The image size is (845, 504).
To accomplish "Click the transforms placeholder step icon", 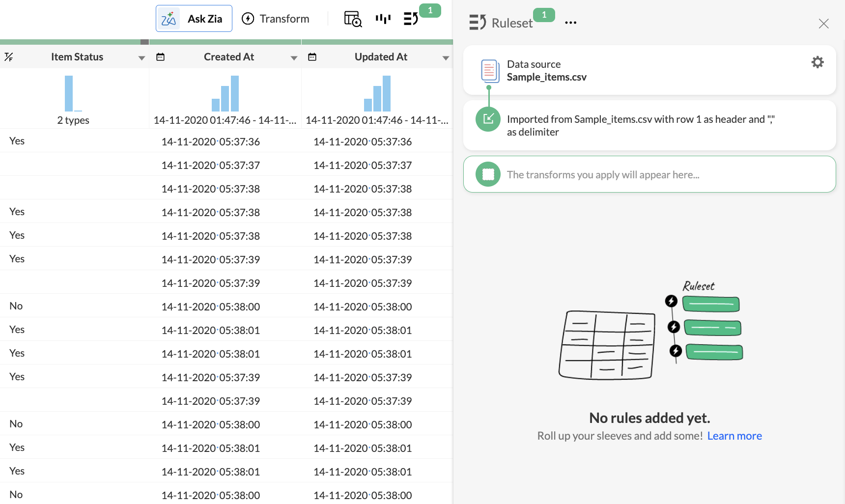I will 488,174.
